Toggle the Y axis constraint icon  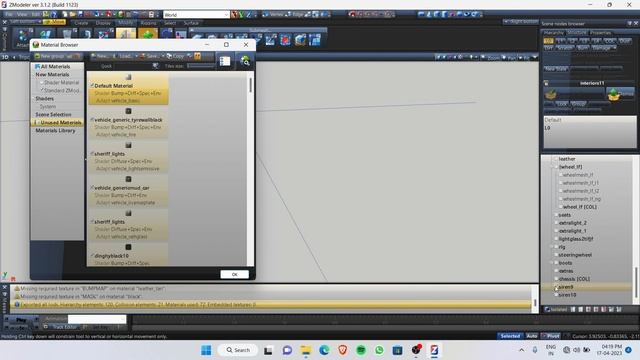(x=241, y=15)
